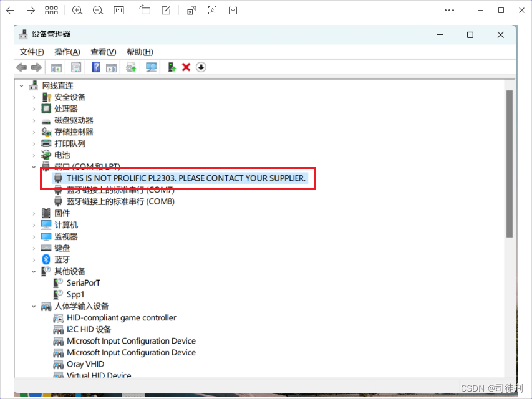Screen dimensions: 532x399
Task: Expand the 键盘 category
Action: pos(34,248)
